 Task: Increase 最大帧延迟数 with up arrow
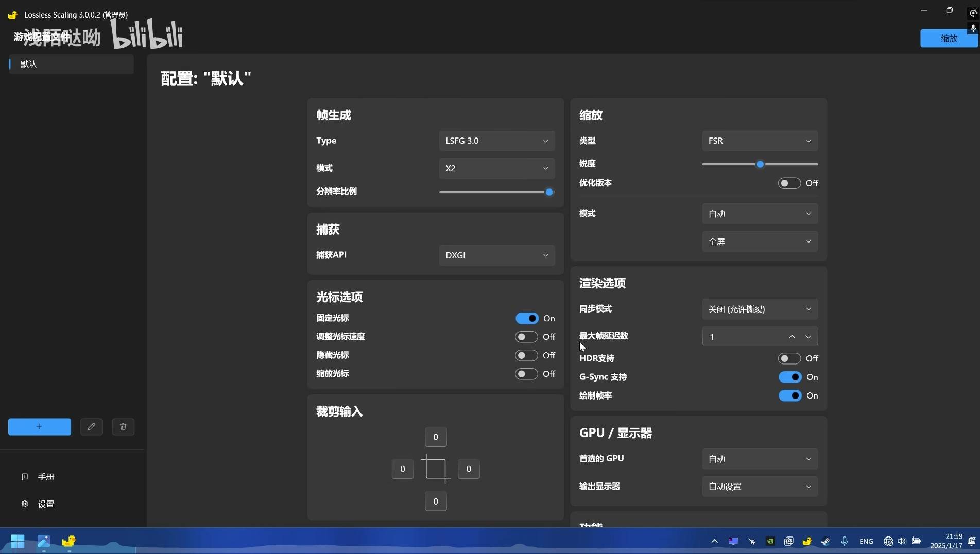click(x=792, y=337)
